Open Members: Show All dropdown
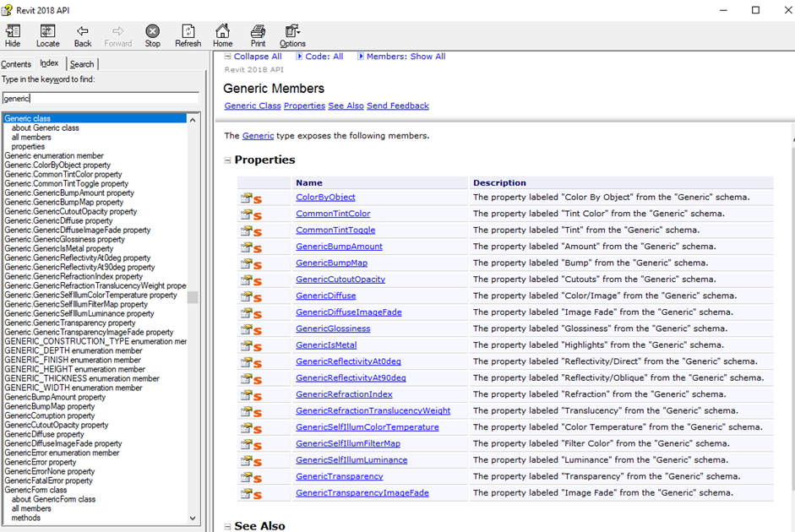 (x=401, y=57)
